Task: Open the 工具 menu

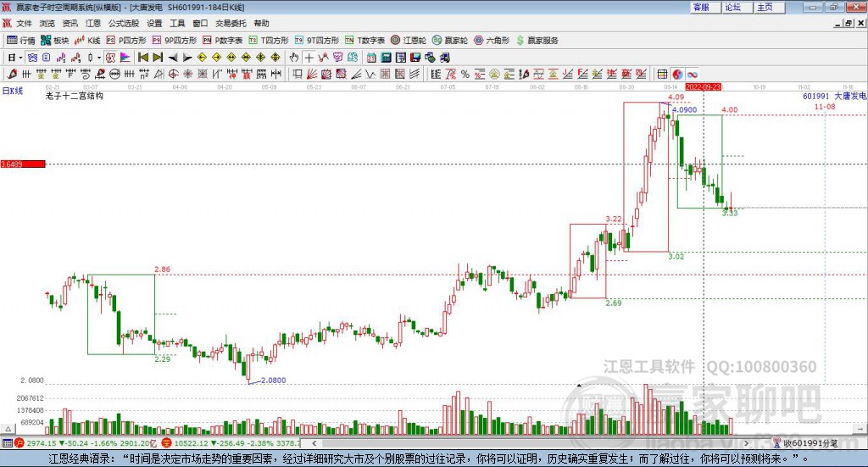Action: tap(177, 23)
